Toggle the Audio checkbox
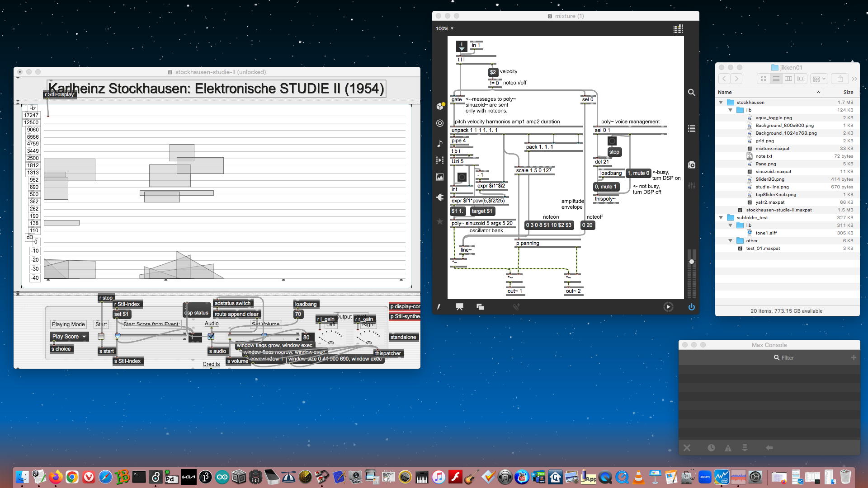 tap(211, 336)
